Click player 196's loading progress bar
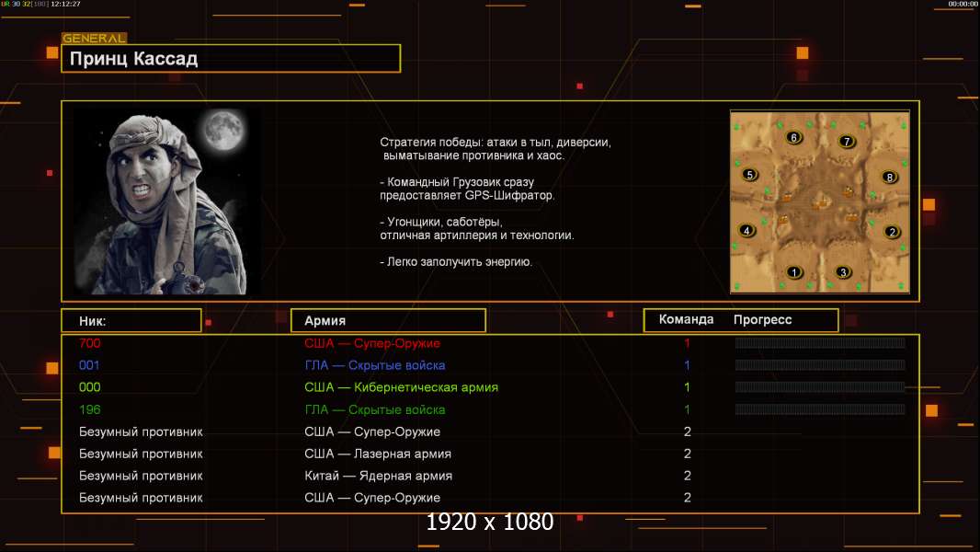The image size is (980, 552). 820,409
